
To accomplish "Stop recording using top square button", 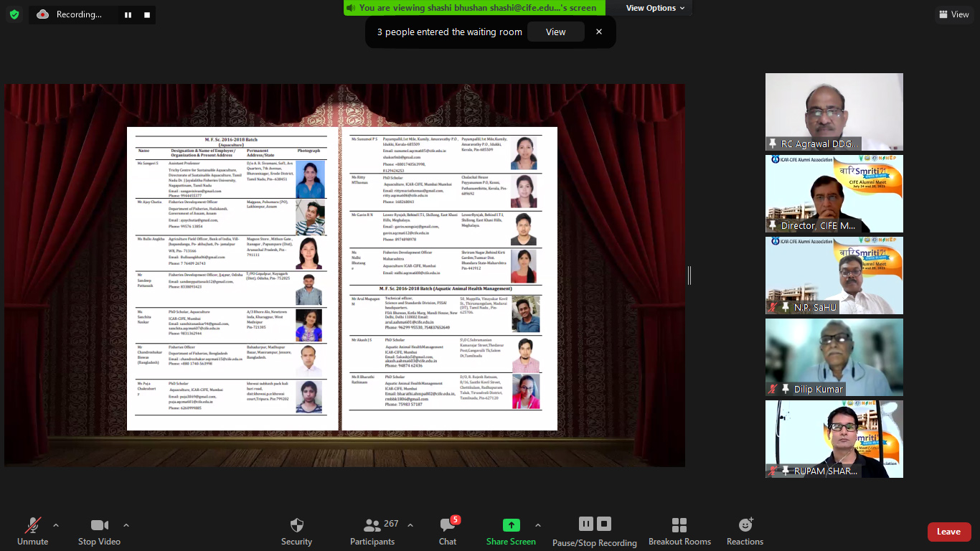I will [x=147, y=14].
